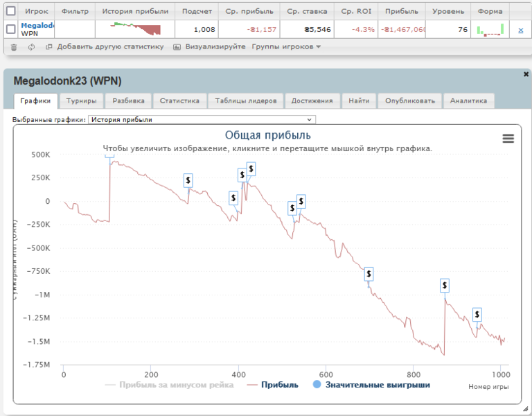Click the dollar marker near game 700
Viewport: 532px width, 416px height.
coord(369,275)
